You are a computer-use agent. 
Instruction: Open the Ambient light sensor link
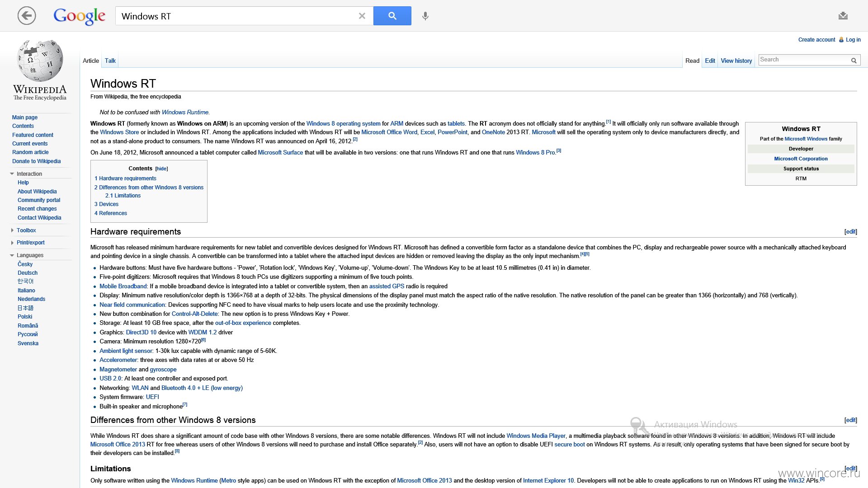(x=126, y=351)
